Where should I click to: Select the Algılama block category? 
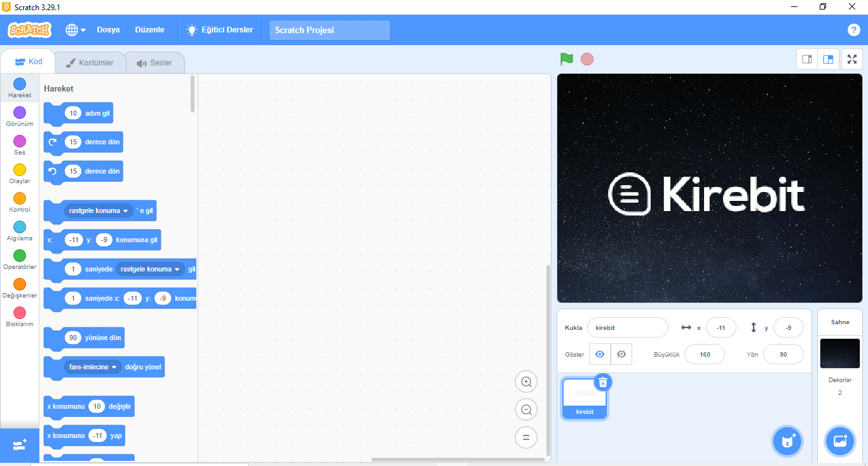tap(20, 231)
